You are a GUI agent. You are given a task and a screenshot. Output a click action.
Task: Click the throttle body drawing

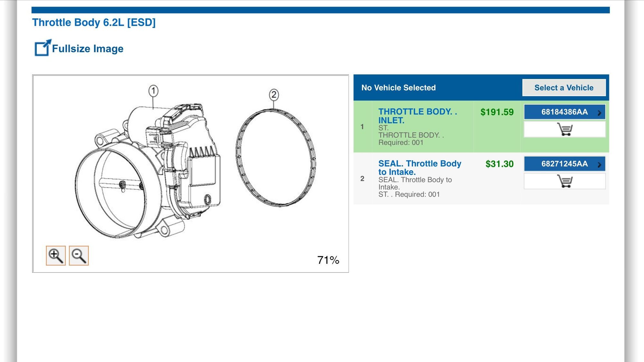point(148,171)
